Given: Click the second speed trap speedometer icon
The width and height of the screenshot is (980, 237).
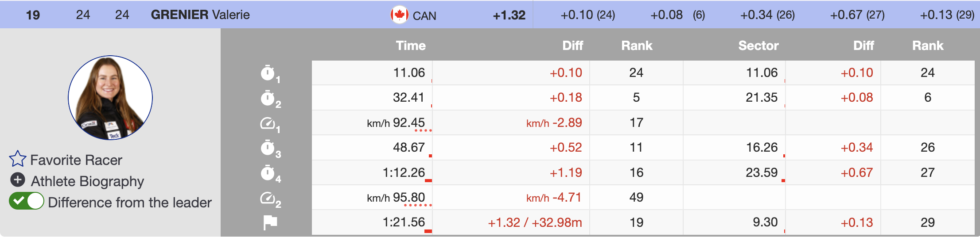Looking at the screenshot, I should point(268,198).
